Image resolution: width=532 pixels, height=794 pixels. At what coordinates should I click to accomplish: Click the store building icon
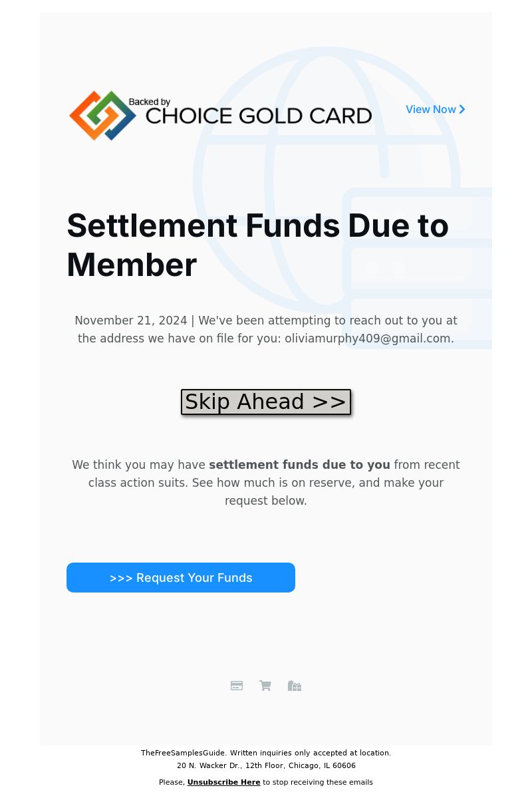coord(295,686)
